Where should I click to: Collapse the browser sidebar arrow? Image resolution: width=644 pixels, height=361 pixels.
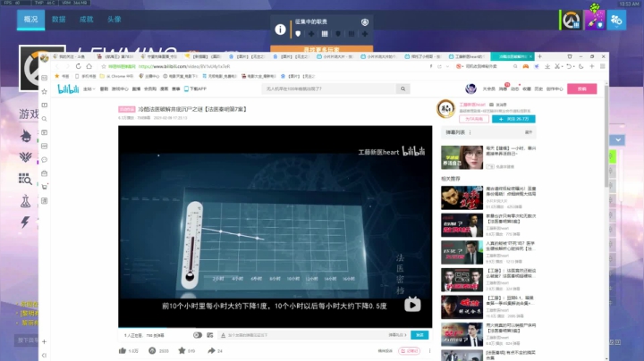45,356
